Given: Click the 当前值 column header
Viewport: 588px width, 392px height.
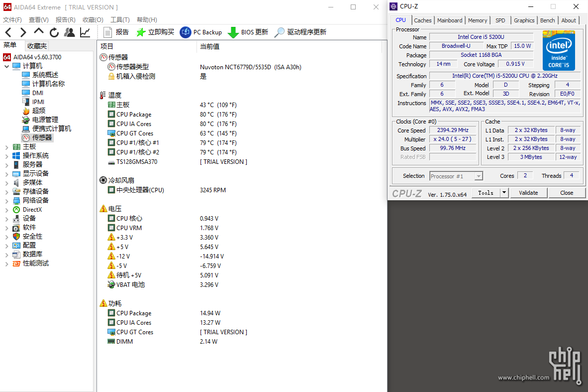Looking at the screenshot, I should click(289, 46).
